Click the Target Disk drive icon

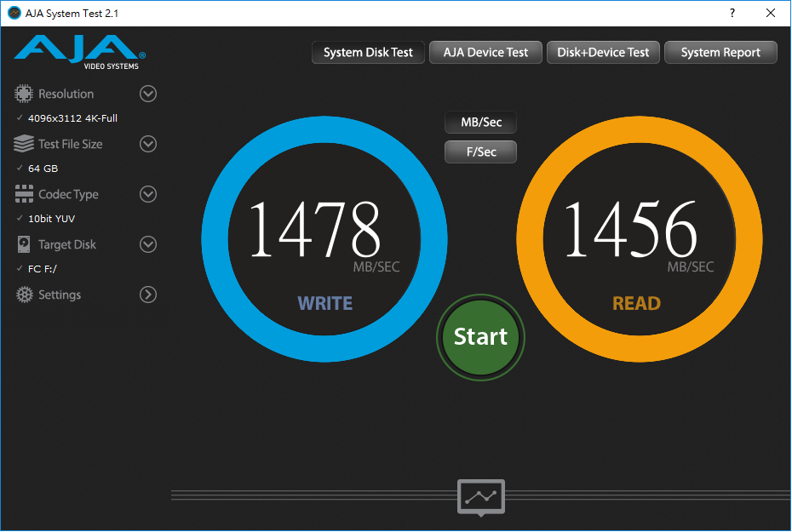point(24,244)
